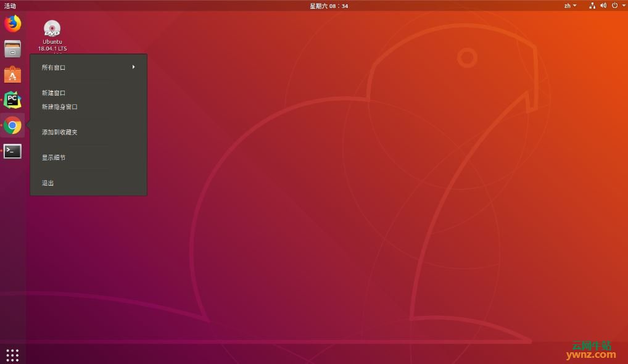Open Ubuntu Software center in the dock
Image resolution: width=628 pixels, height=364 pixels.
[12, 75]
